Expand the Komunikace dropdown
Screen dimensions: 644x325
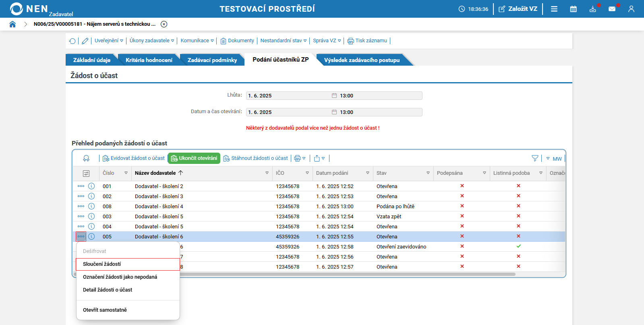197,41
